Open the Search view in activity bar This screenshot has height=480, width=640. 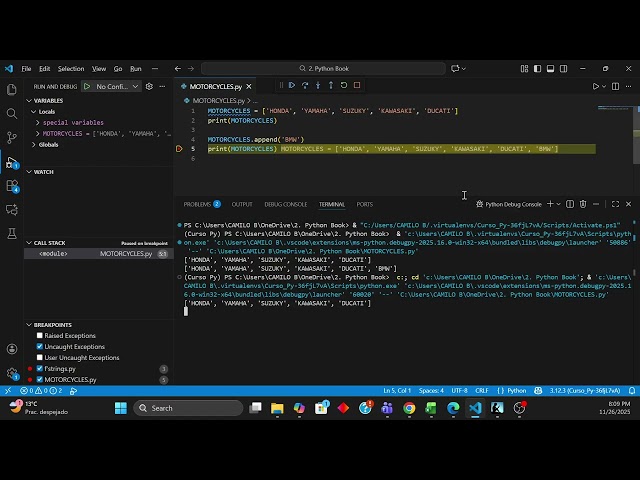coord(12,113)
